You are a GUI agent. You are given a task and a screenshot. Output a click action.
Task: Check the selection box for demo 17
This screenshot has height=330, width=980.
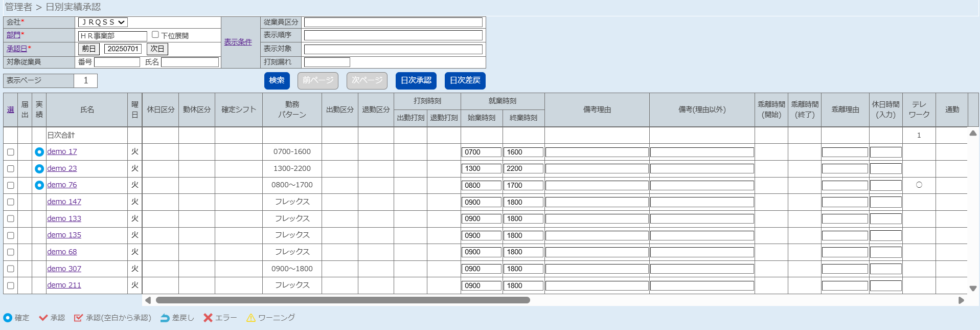[11, 152]
